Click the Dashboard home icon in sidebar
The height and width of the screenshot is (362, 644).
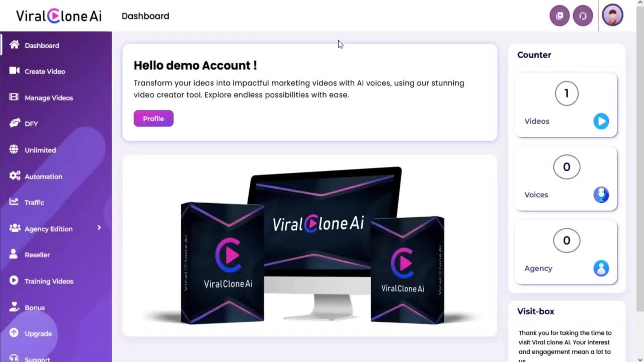pos(14,45)
